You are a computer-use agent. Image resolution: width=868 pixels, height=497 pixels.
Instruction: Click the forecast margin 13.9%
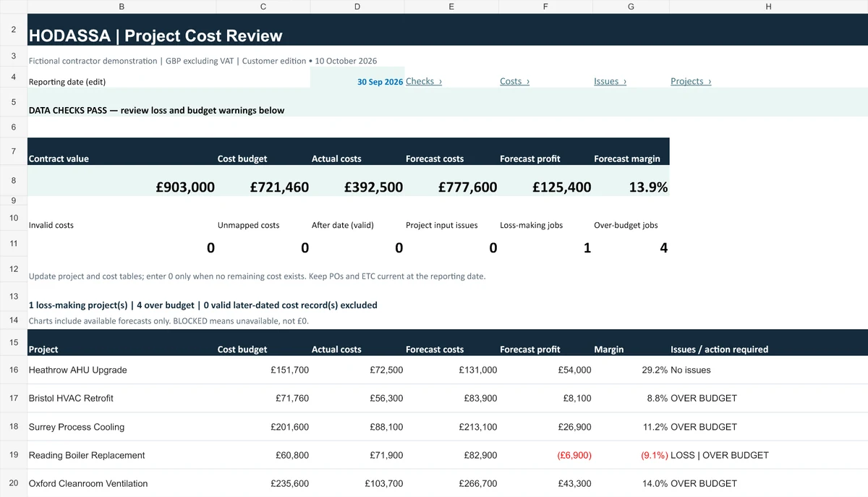click(648, 187)
